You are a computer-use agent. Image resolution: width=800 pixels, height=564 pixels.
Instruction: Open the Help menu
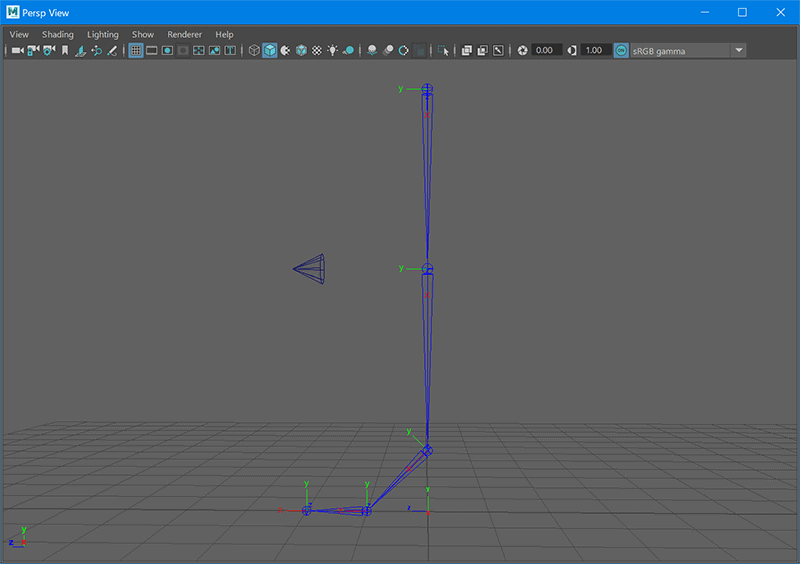[x=224, y=35]
